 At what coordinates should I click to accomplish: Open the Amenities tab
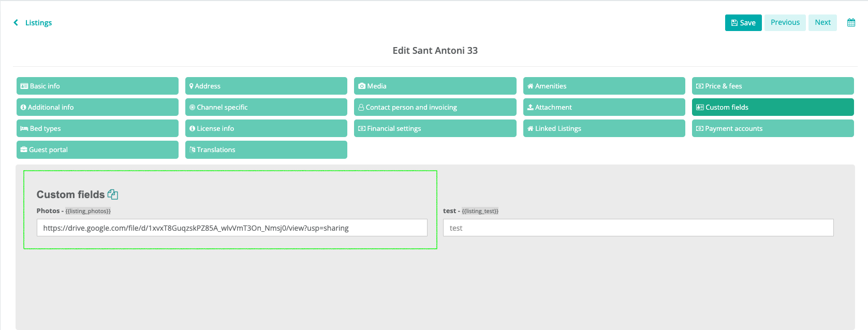coord(604,86)
